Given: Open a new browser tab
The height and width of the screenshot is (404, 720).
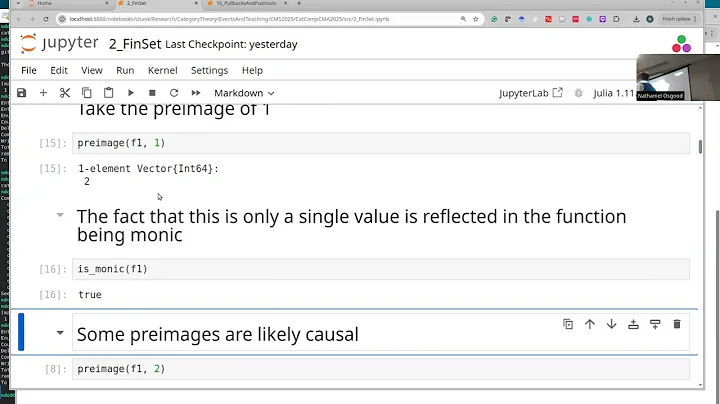Looking at the screenshot, I should point(299,3).
